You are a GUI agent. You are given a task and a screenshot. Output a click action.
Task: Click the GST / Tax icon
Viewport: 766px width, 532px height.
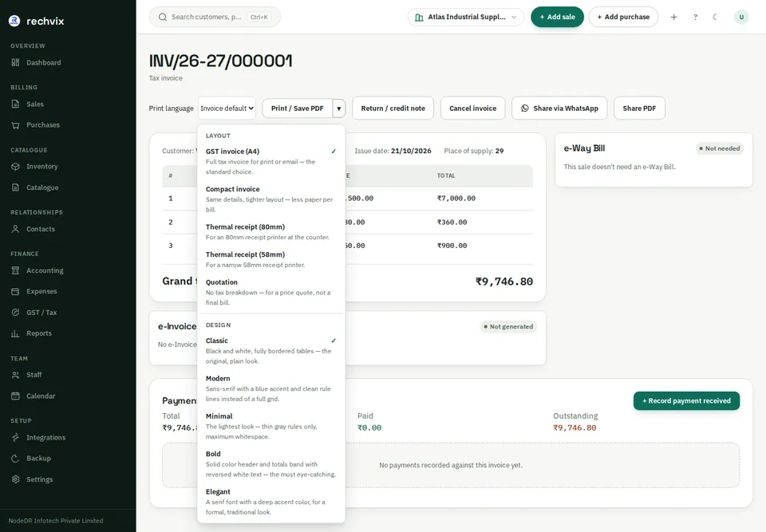point(15,313)
